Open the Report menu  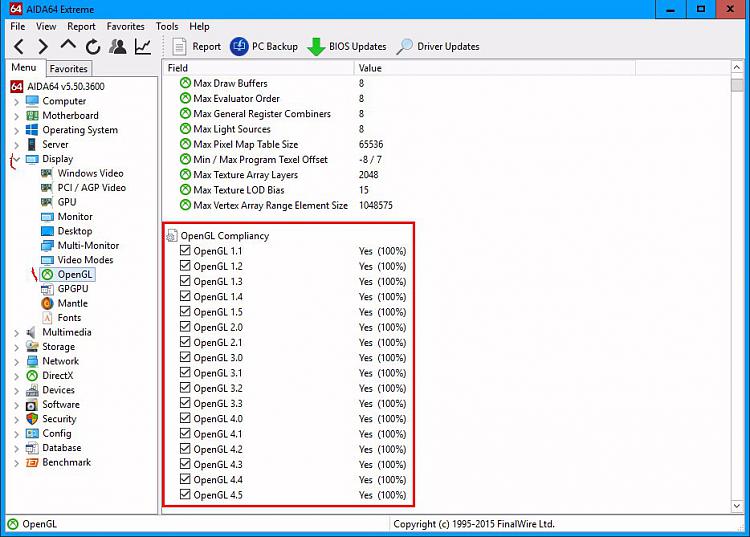81,26
